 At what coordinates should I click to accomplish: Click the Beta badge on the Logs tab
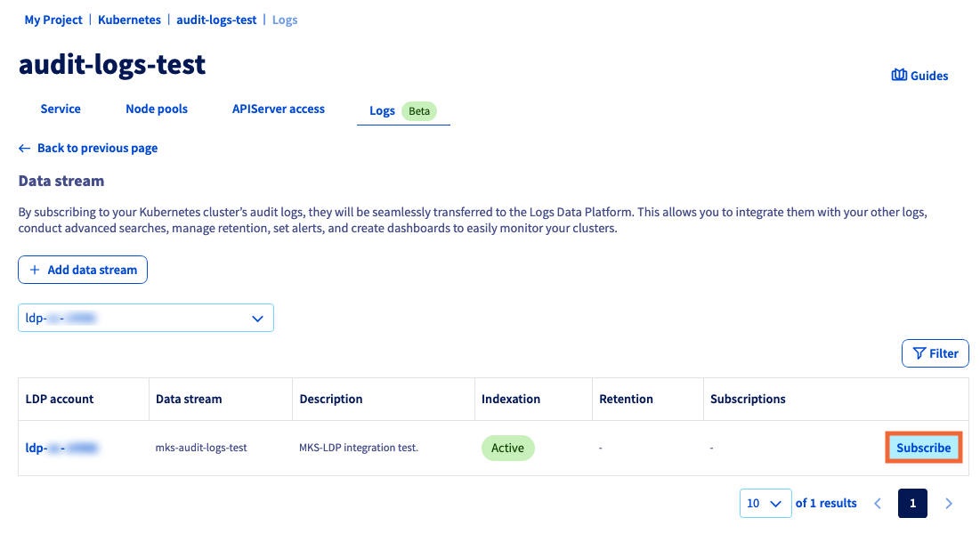coord(418,110)
